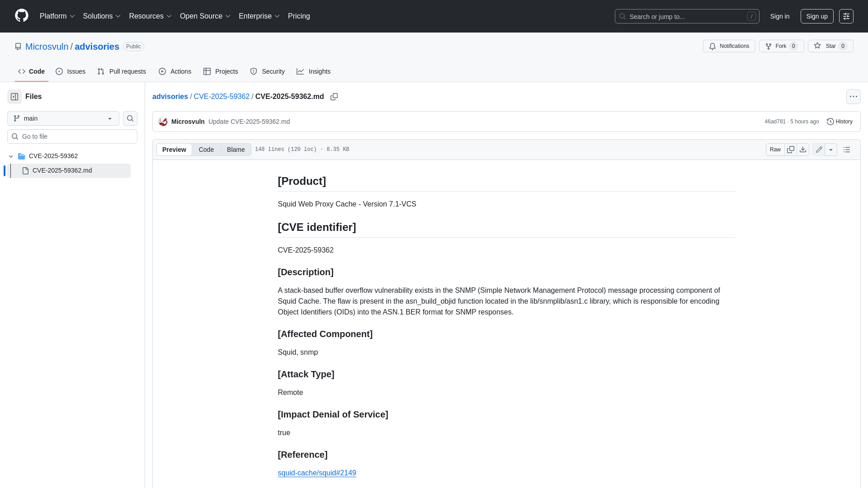868x488 pixels.
Task: Open the Pricing page
Action: (x=299, y=16)
